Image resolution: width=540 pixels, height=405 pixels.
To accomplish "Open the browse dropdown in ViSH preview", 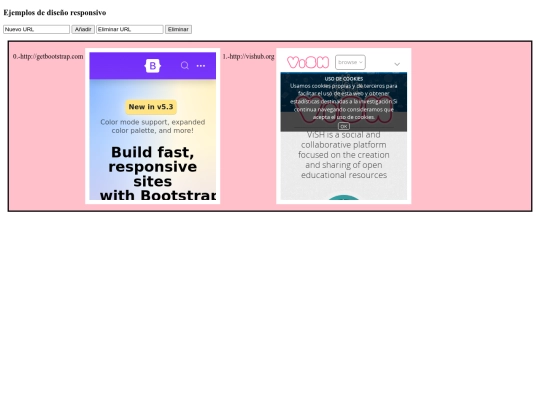I will pyautogui.click(x=350, y=62).
